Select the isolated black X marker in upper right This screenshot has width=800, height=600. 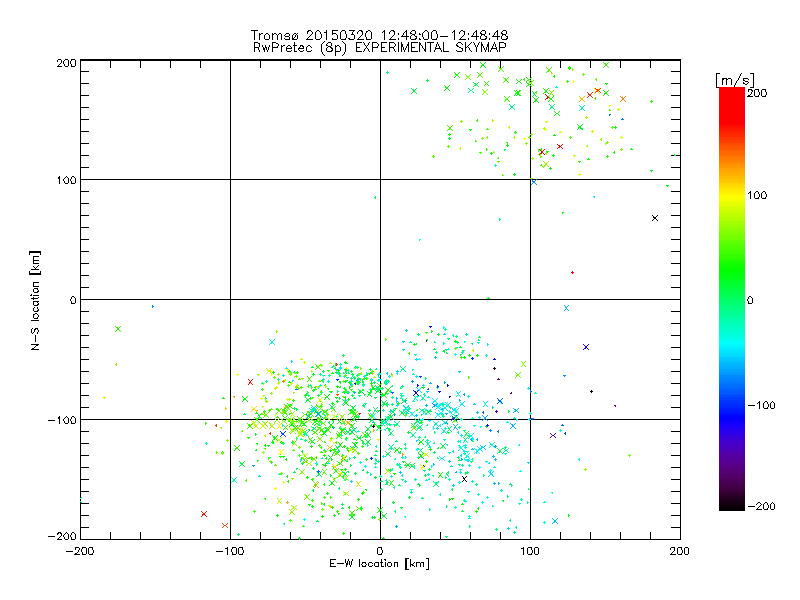[655, 218]
